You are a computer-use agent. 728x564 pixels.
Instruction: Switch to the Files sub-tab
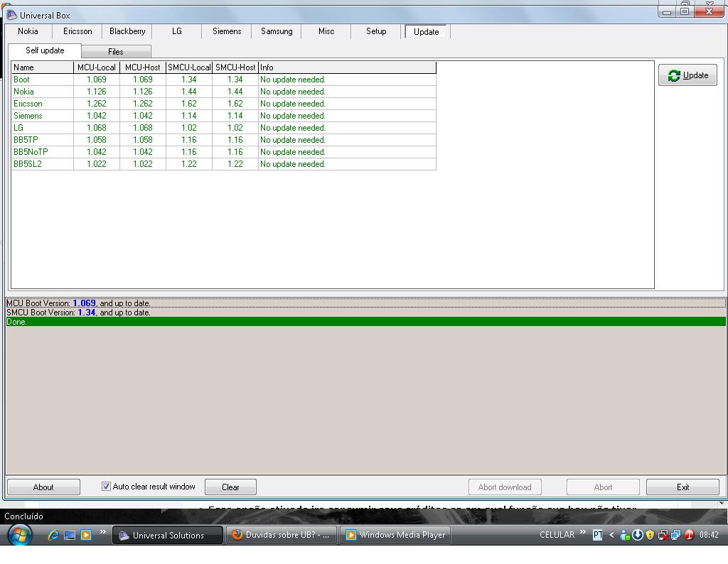pyautogui.click(x=116, y=51)
